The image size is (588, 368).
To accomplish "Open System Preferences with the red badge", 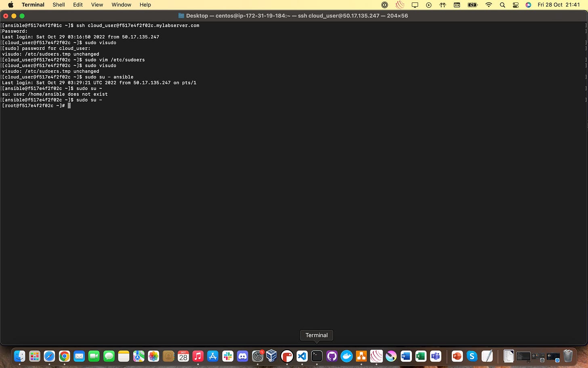I will [257, 356].
